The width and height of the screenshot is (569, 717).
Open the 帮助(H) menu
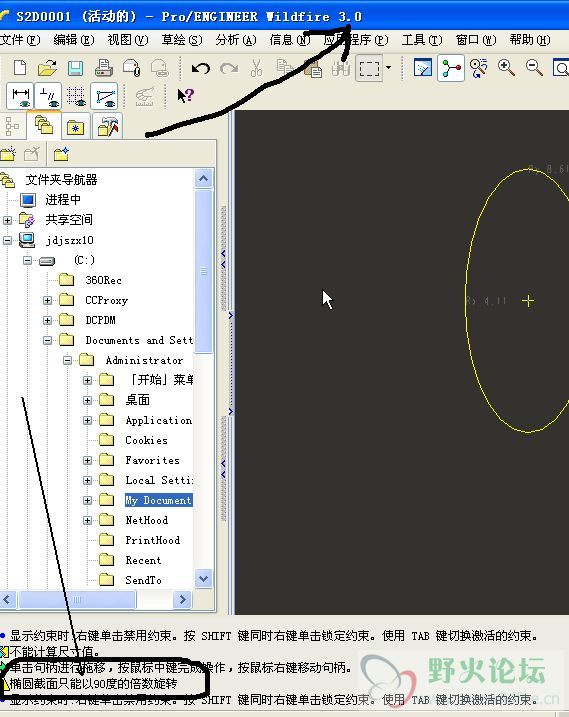530,40
